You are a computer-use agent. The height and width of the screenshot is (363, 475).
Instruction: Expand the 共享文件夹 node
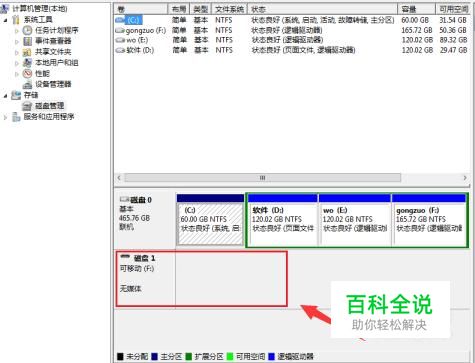(16, 52)
